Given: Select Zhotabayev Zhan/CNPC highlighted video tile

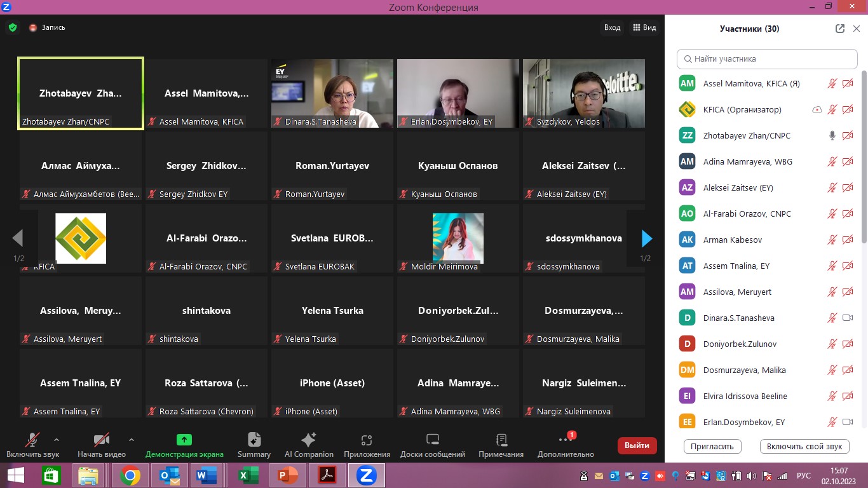Looking at the screenshot, I should click(81, 93).
